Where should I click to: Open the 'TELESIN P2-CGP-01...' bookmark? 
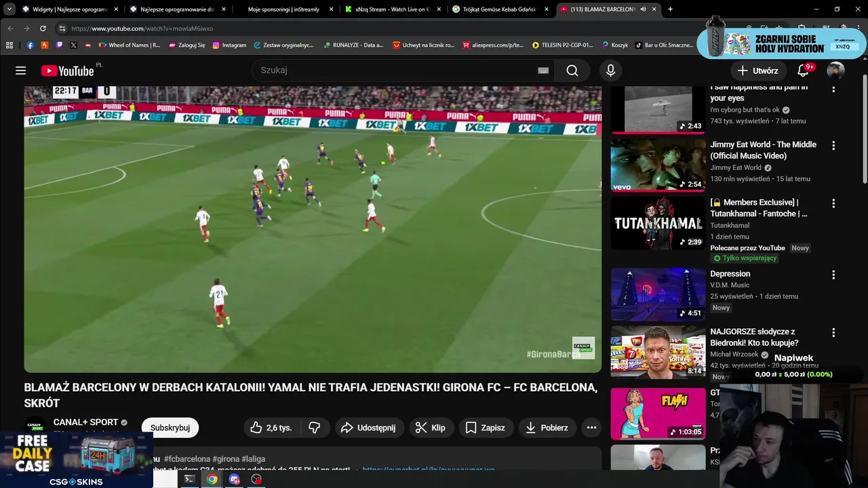(x=563, y=45)
